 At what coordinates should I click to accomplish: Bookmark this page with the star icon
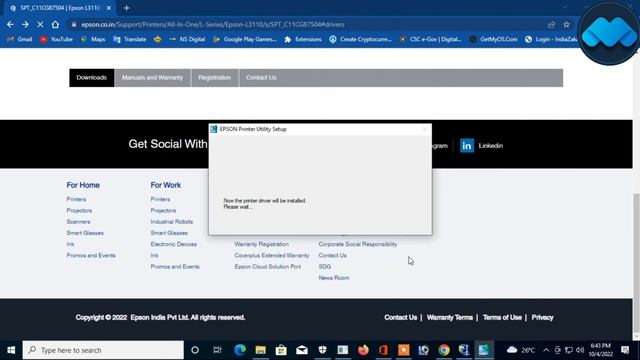tap(566, 24)
